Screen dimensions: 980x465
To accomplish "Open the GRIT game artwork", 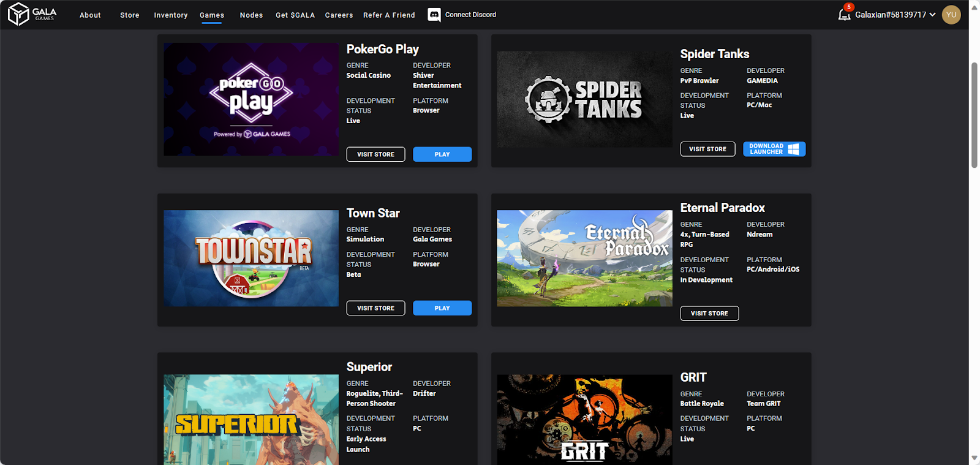I will pyautogui.click(x=584, y=419).
